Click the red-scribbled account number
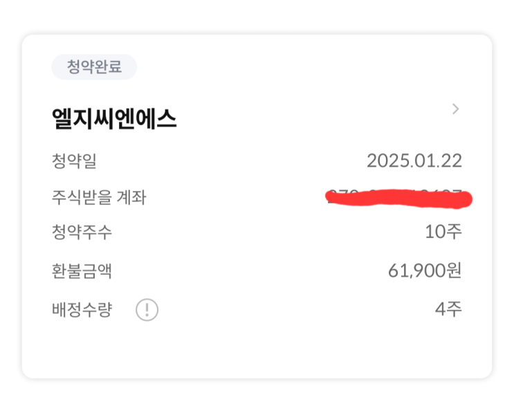 coord(398,199)
